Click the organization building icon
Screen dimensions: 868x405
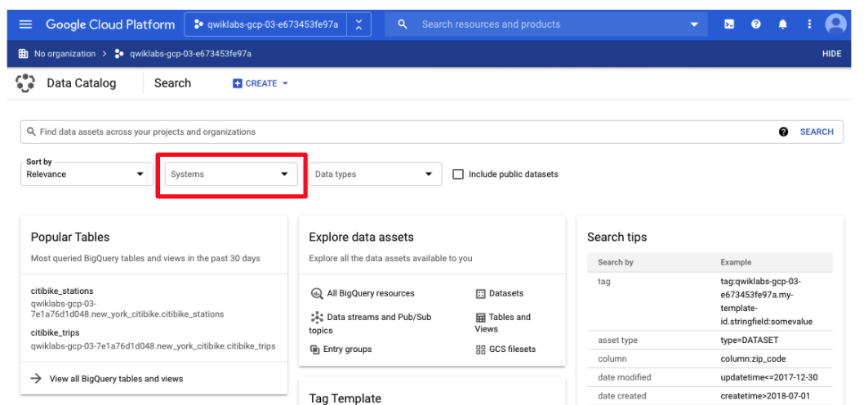coord(23,54)
